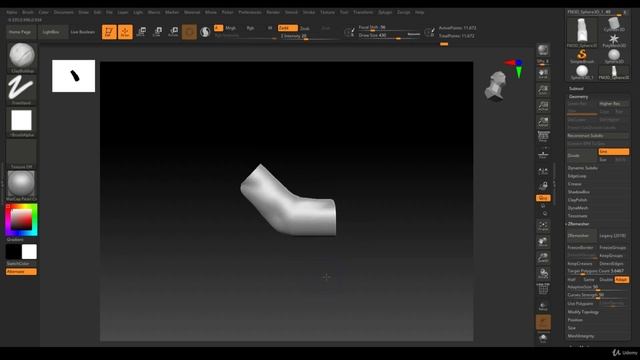Click the Reconstruct Subdiv button
The image size is (640, 360).
pos(598,136)
